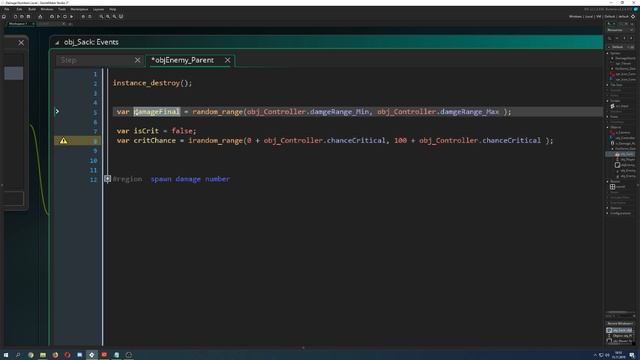The width and height of the screenshot is (640, 360).
Task: Open the Windows notification center
Action: [x=632, y=355]
